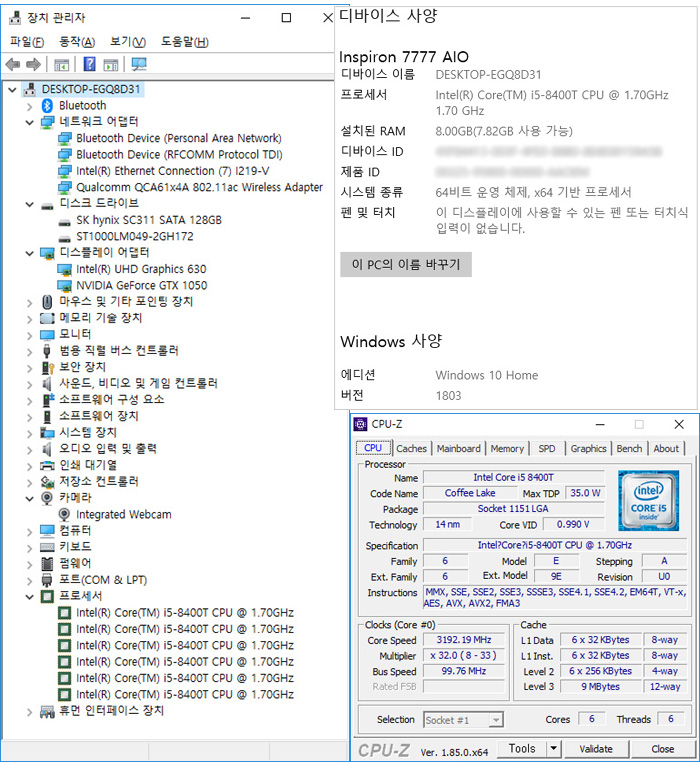Click the forward arrow in Device Manager toolbar
The width and height of the screenshot is (700, 764).
coord(33,64)
